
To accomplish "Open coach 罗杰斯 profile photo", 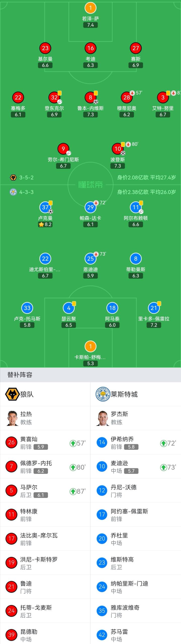I will [x=103, y=418].
